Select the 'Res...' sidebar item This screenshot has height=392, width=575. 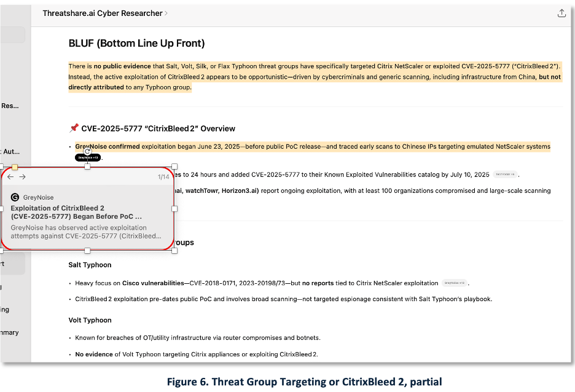click(x=10, y=106)
